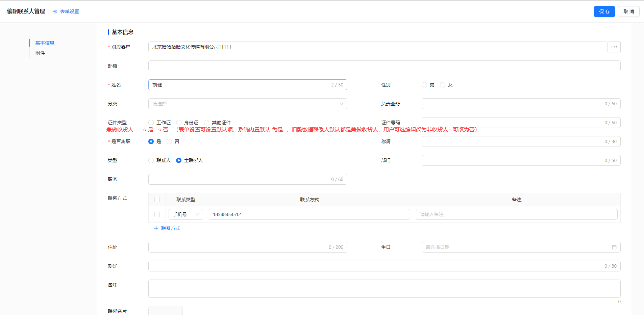
Task: Select 女 gender radio button
Action: tap(442, 85)
